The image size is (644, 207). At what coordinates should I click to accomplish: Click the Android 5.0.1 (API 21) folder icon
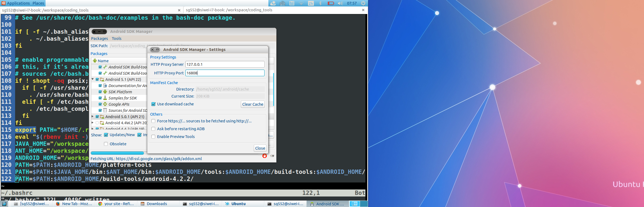102,116
